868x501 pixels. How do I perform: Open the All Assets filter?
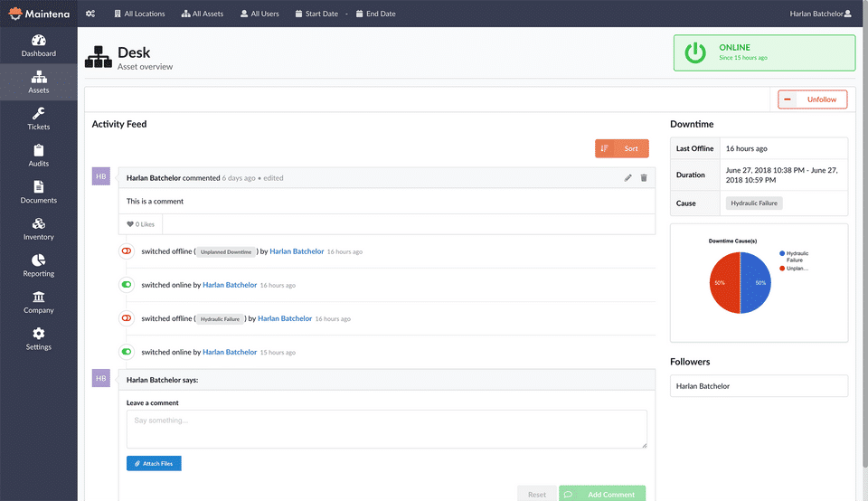pyautogui.click(x=203, y=14)
